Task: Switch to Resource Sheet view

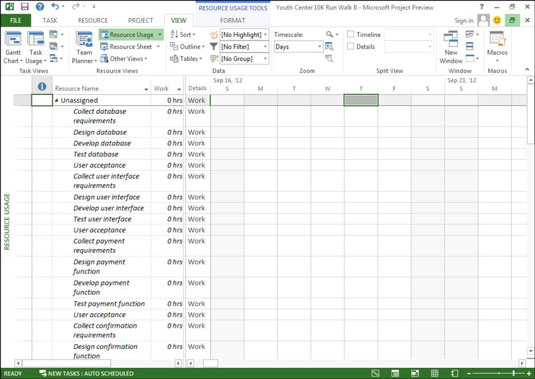Action: (130, 46)
